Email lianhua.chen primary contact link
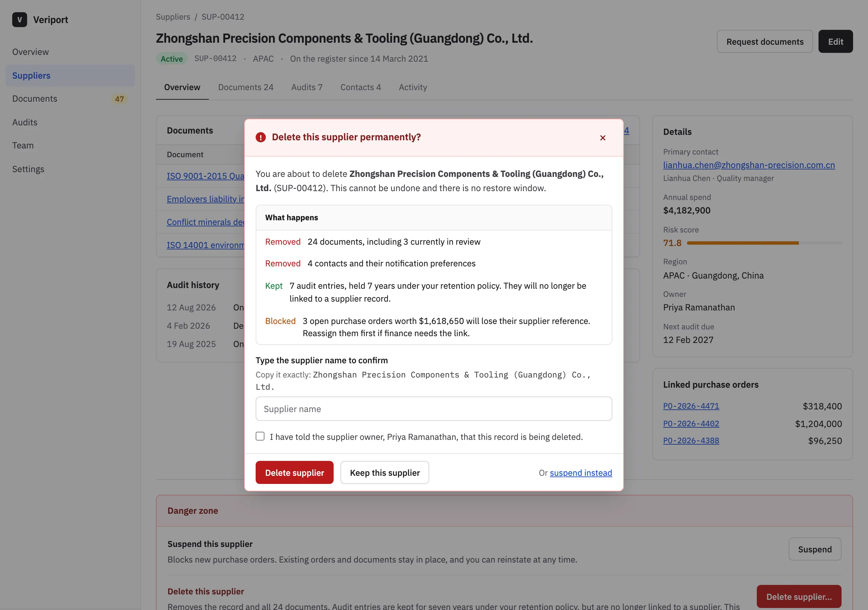This screenshot has width=868, height=610. [749, 165]
